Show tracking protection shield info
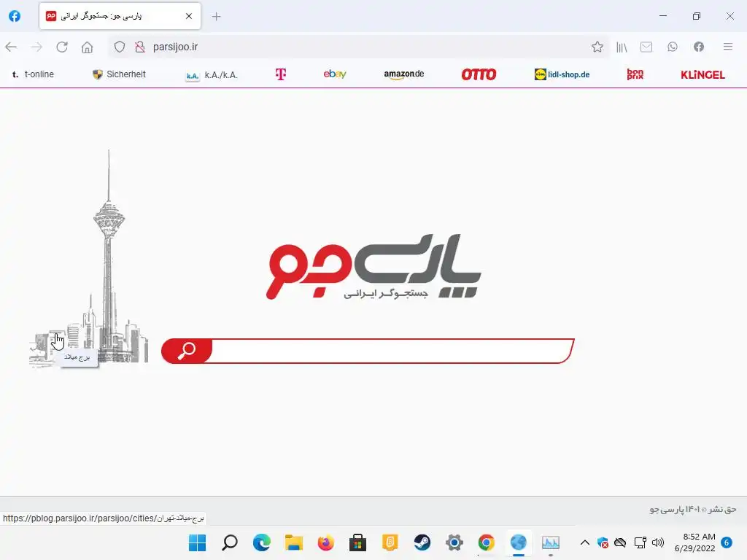 click(120, 47)
